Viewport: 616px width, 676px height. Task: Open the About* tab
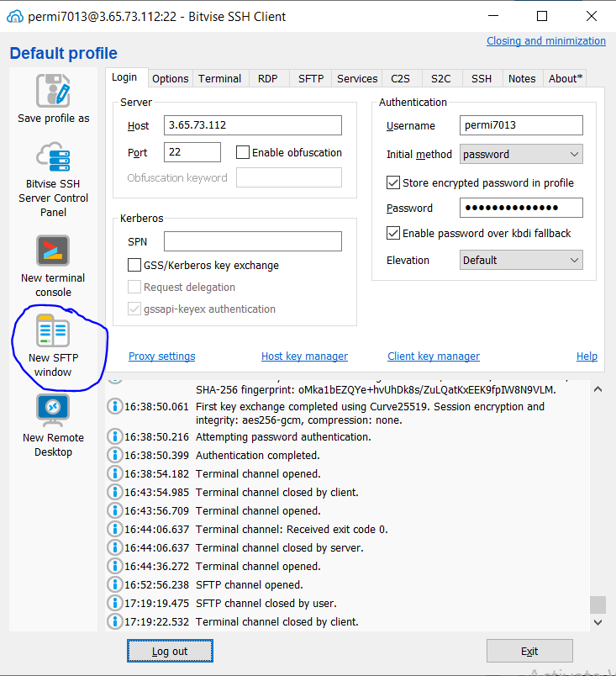pos(566,78)
